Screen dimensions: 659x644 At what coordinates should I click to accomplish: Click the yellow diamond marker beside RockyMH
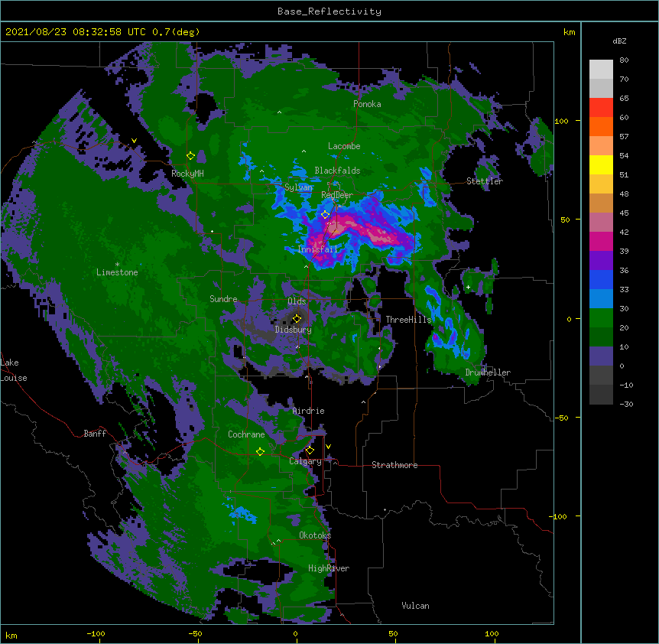click(x=191, y=156)
